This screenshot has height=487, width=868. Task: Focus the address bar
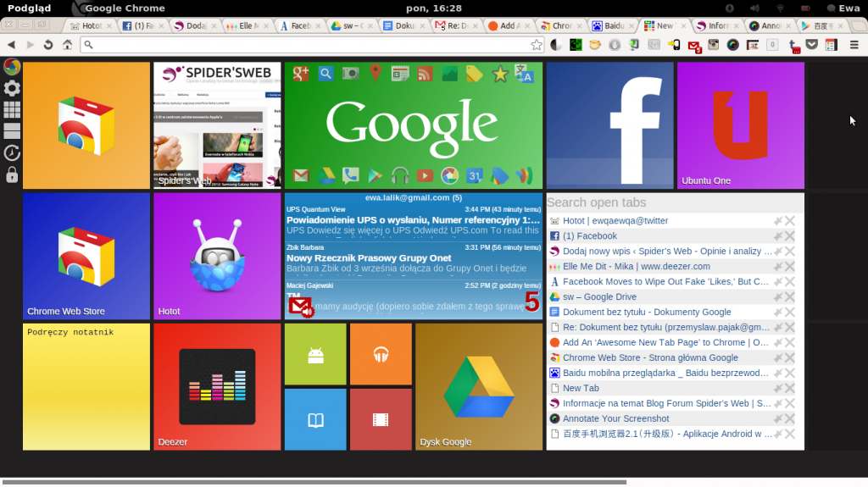[310, 45]
